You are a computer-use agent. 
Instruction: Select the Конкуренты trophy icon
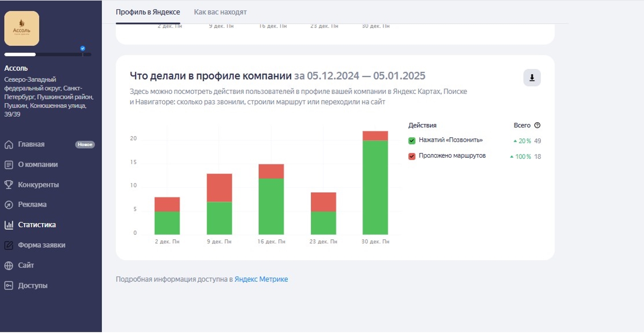[8, 185]
